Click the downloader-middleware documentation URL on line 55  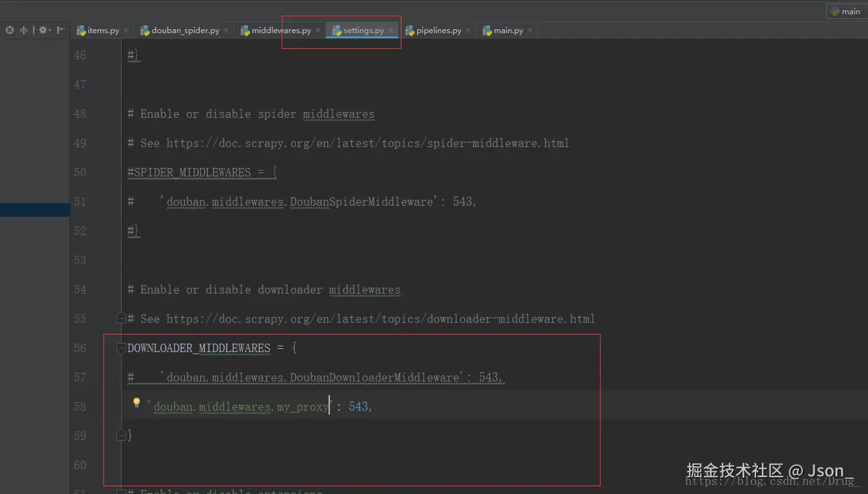[x=381, y=319]
